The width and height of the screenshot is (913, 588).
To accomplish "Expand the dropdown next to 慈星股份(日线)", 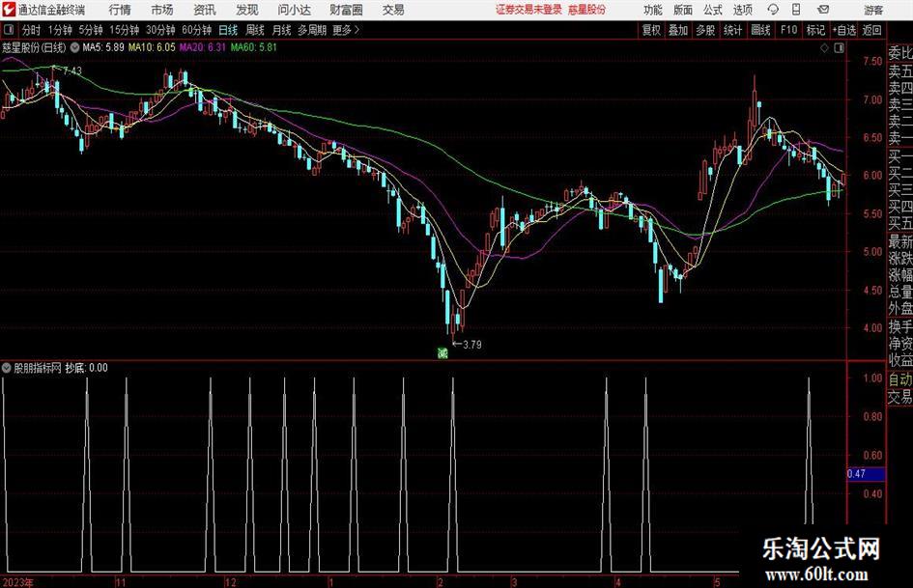I will (75, 47).
